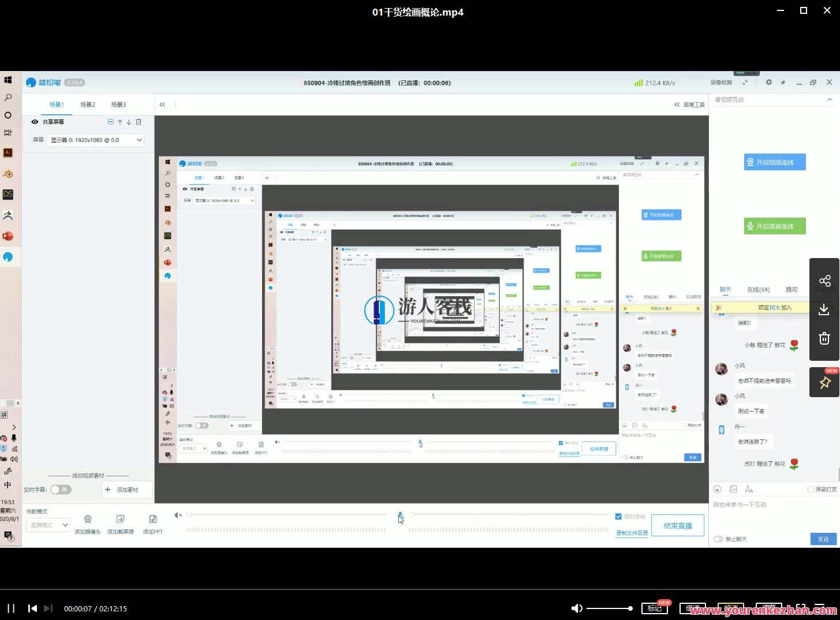Image resolution: width=840 pixels, height=620 pixels.
Task: Toggle the 实时字幕 switch
Action: point(60,490)
